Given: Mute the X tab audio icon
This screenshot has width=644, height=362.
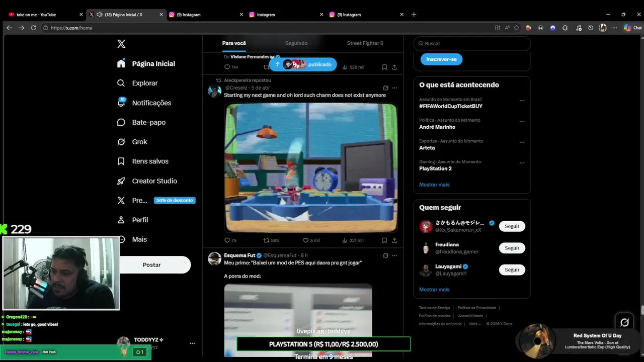Looking at the screenshot, I should point(100,15).
